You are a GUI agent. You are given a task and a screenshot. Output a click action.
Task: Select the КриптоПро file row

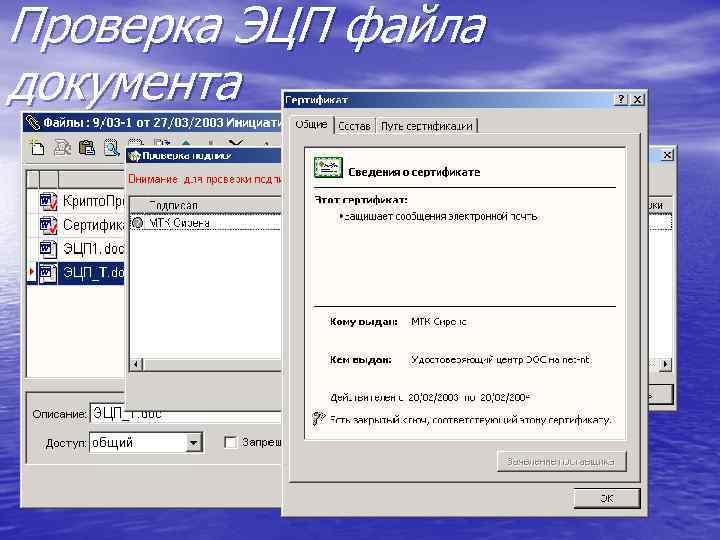pyautogui.click(x=76, y=201)
